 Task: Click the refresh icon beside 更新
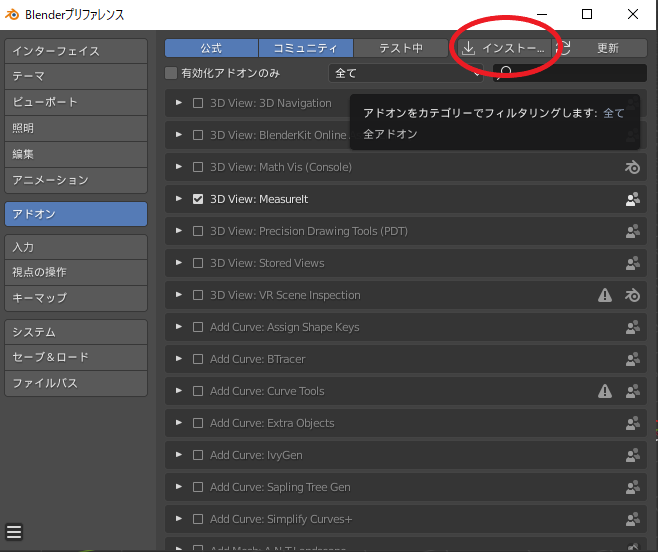[x=565, y=48]
